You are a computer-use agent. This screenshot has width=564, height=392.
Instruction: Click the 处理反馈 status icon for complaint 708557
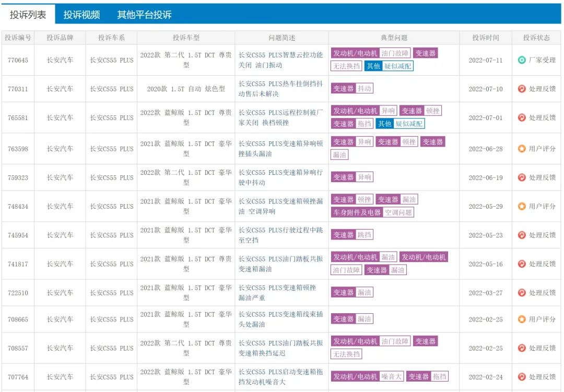(522, 348)
